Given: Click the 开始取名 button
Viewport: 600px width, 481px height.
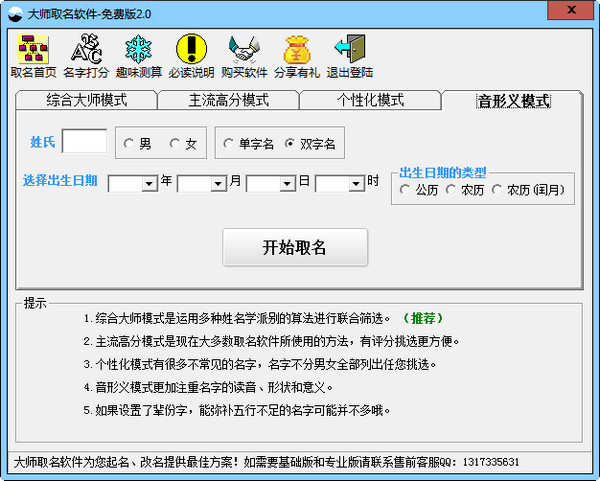Looking at the screenshot, I should click(x=295, y=247).
